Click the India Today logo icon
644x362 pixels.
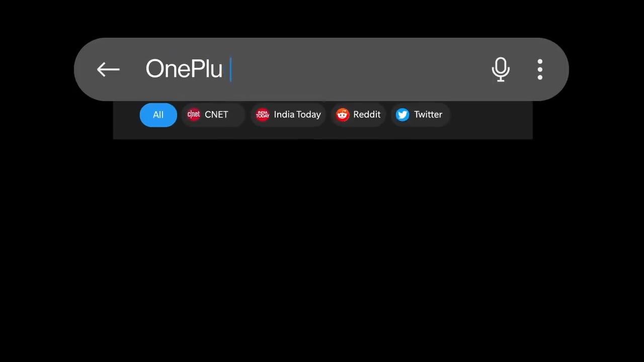(263, 115)
